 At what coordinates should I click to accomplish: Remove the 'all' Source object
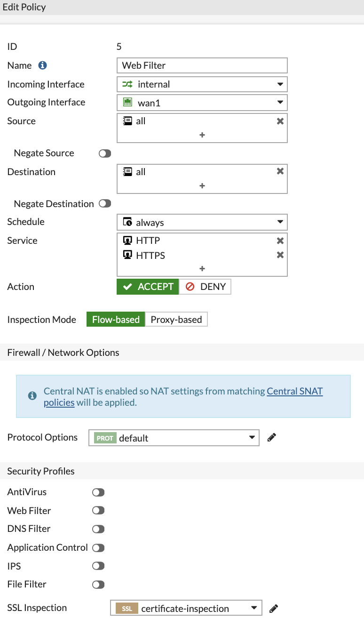coord(280,121)
